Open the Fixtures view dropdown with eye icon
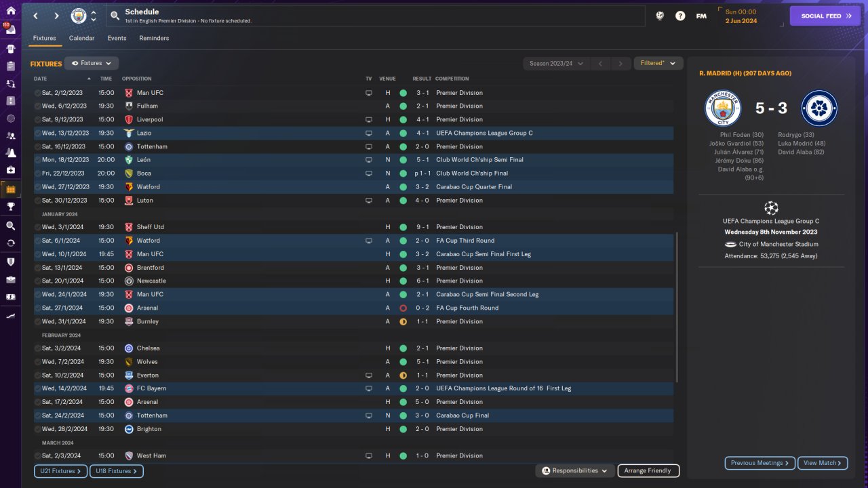This screenshot has width=868, height=488. (x=92, y=63)
